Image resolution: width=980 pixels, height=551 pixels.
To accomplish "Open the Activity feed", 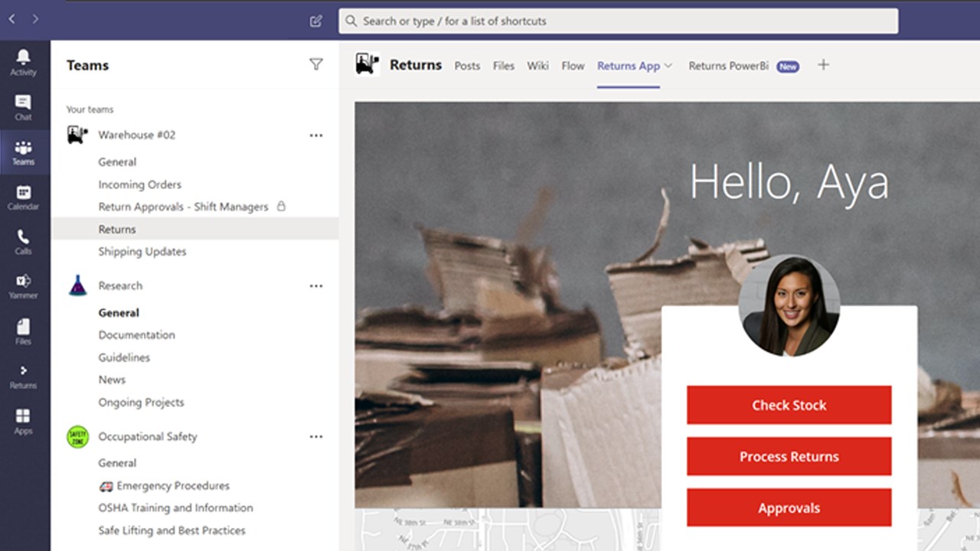I will [23, 63].
